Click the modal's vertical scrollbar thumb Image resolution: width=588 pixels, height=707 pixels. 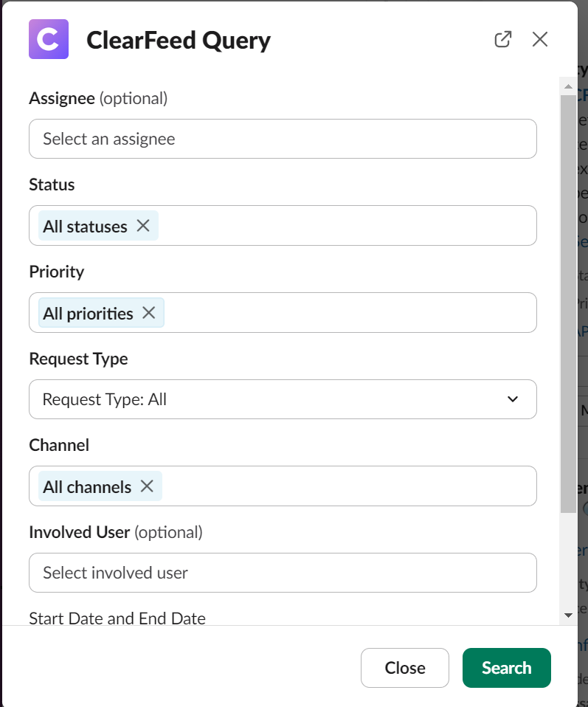[567, 303]
